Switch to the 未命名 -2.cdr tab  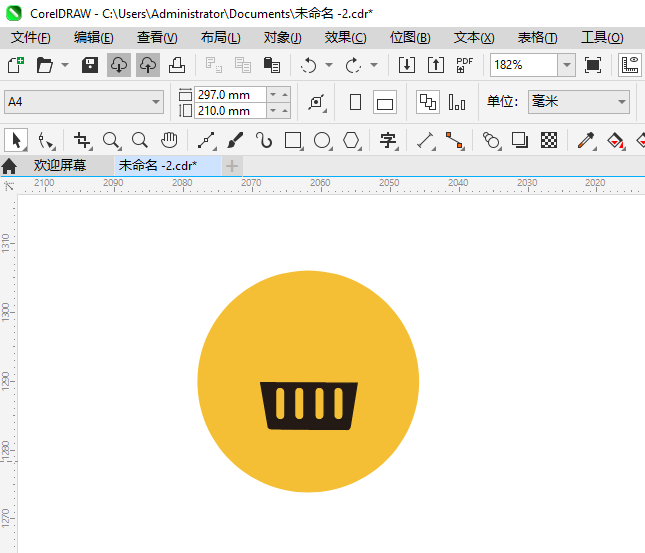(167, 165)
